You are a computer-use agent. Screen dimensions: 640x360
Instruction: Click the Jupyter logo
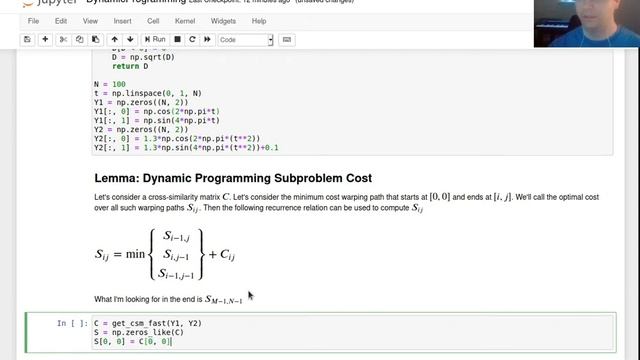(x=49, y=2)
